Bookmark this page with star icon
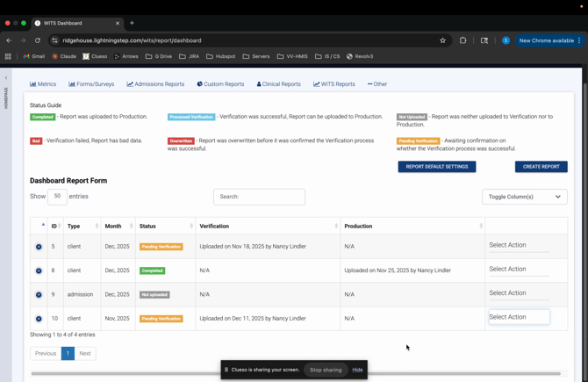 [x=442, y=40]
